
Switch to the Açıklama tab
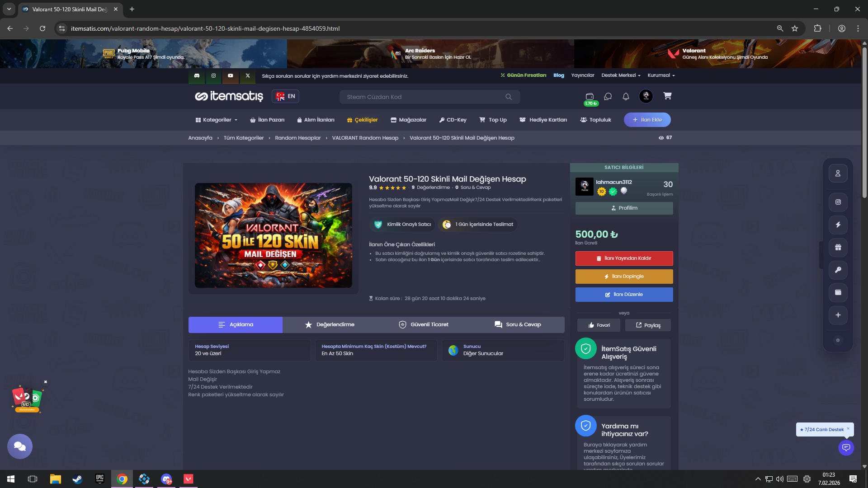pyautogui.click(x=236, y=325)
